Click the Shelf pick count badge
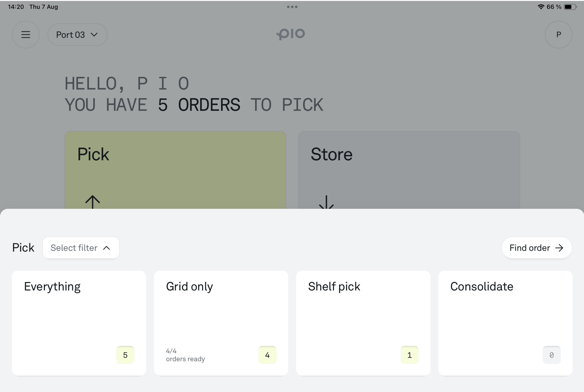The width and height of the screenshot is (584, 392). 409,355
